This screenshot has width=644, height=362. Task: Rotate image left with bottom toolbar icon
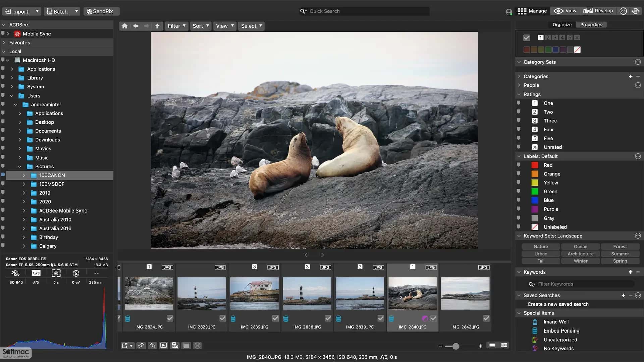coord(141,346)
